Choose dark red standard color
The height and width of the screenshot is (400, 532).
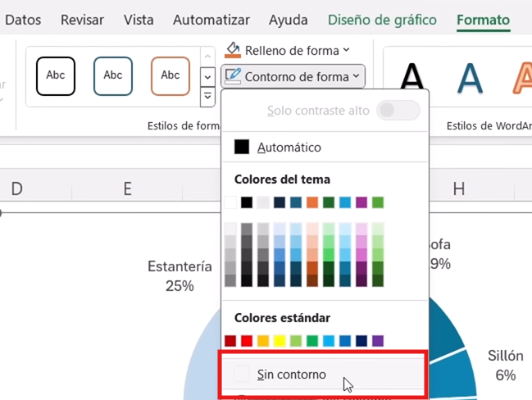click(230, 341)
